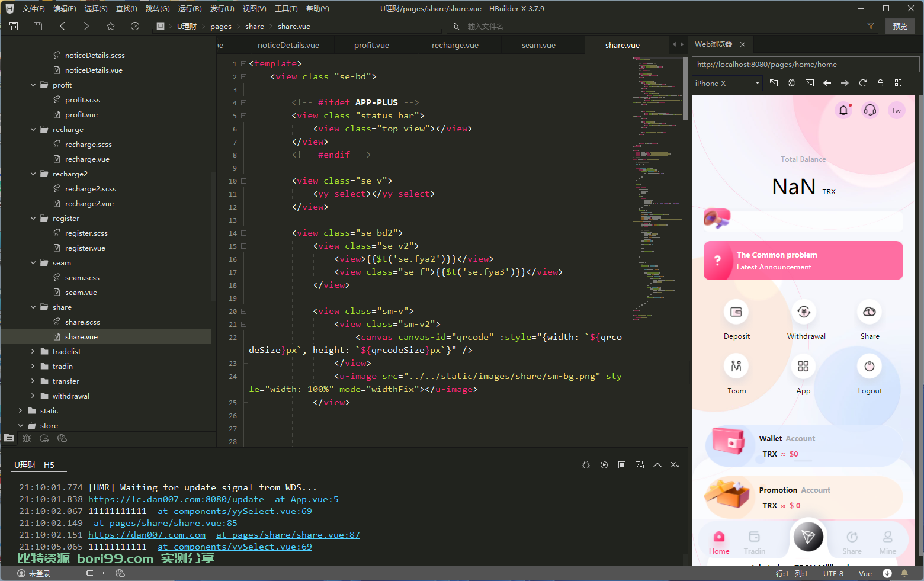Expand the withdrawal folder
Screen dimensions: 924x581
point(33,396)
